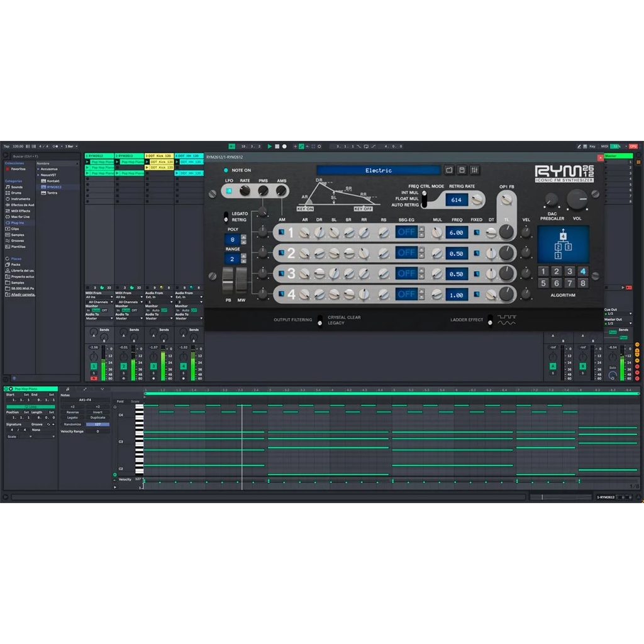Open the Samples category in browser
Viewport: 644px width, 644px height.
point(17,235)
